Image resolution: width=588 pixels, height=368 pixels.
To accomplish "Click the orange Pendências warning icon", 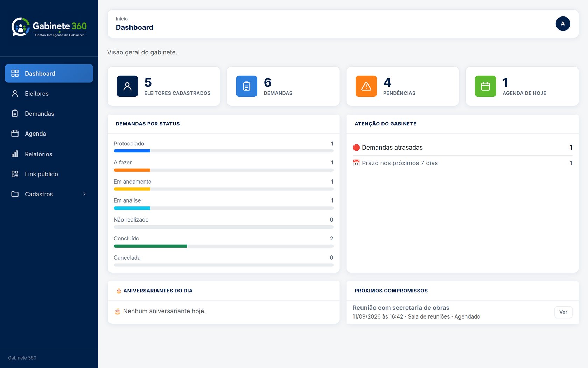I will pos(366,86).
